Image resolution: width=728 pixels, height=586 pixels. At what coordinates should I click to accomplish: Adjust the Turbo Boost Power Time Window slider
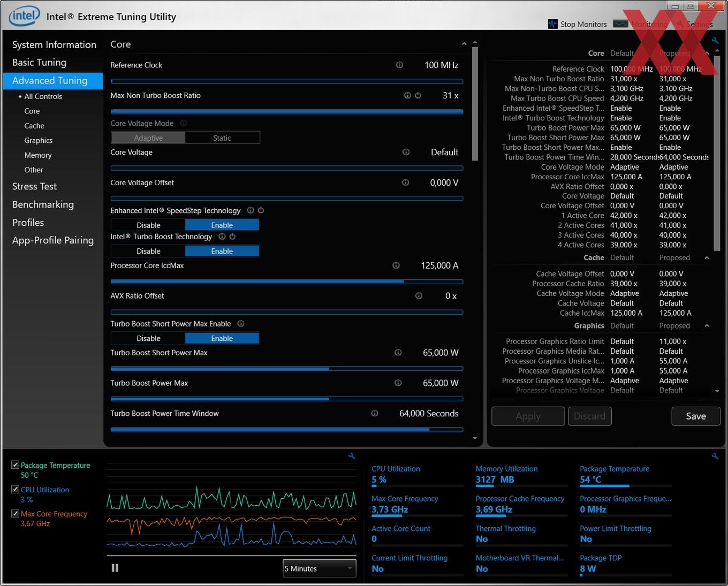click(286, 429)
